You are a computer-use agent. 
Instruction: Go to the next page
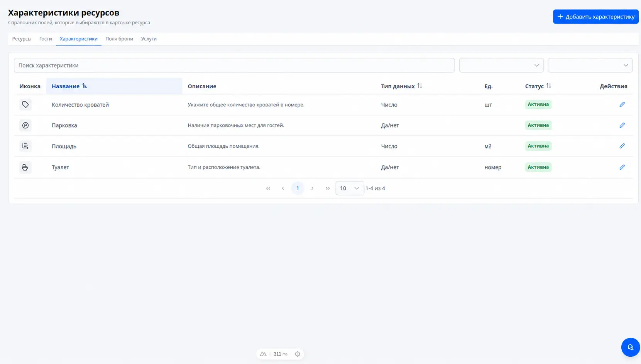click(x=312, y=188)
